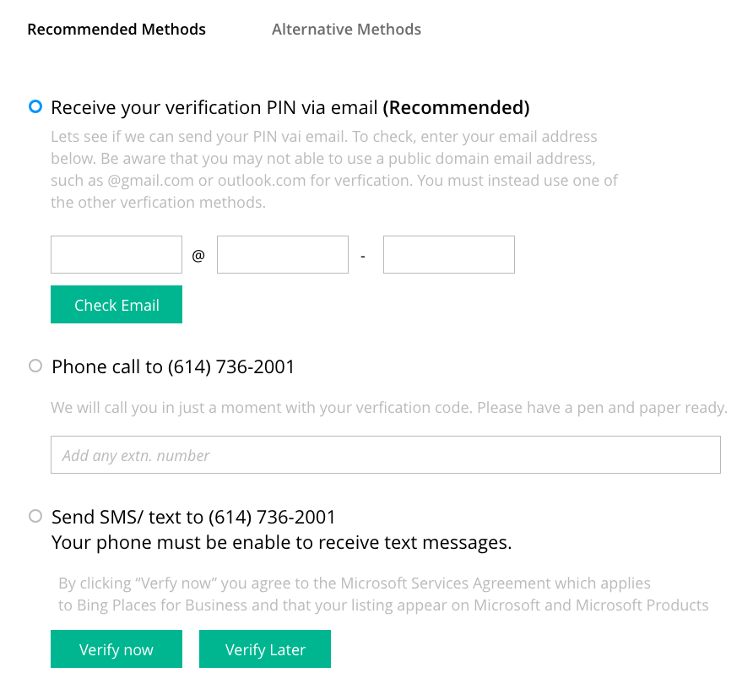Click the last email field after the dash
753x700 pixels.
pos(448,255)
